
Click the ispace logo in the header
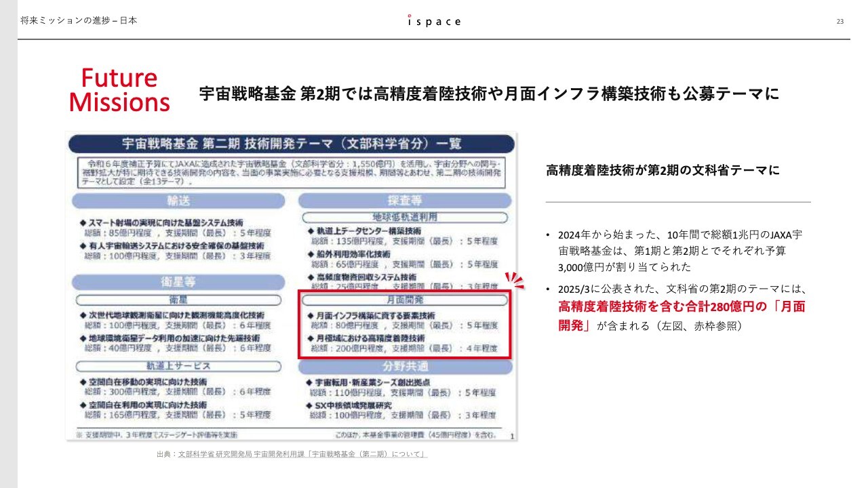pos(435,20)
